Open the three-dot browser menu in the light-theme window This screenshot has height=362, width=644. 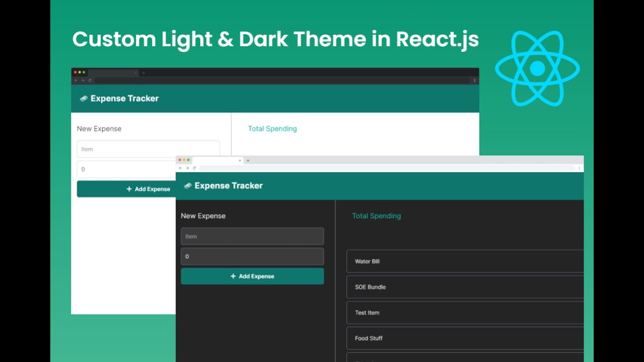(474, 80)
